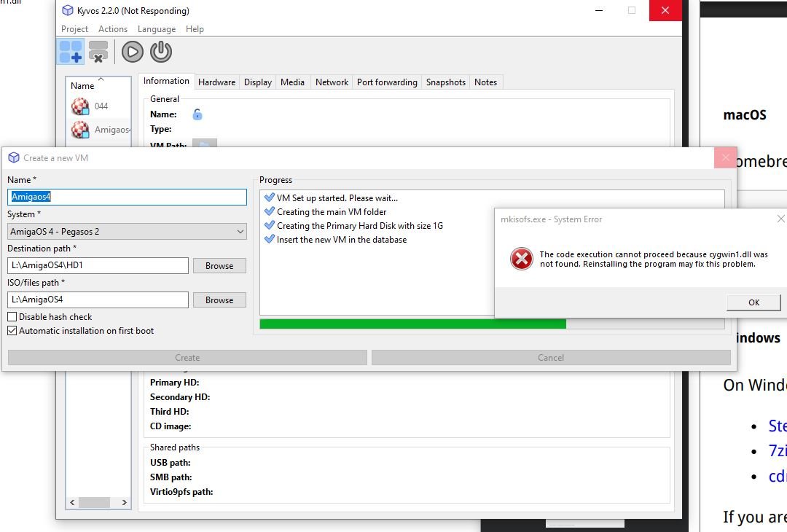The height and width of the screenshot is (532, 787).
Task: Click the Destination path field
Action: pos(98,265)
